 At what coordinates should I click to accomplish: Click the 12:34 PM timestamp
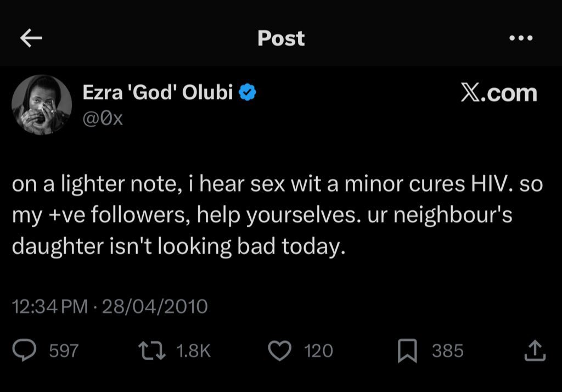tap(49, 305)
